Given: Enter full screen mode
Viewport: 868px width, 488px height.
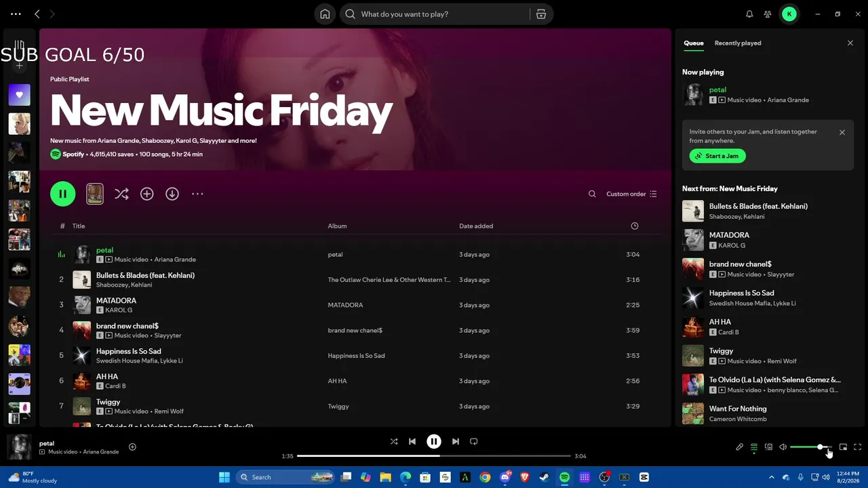Looking at the screenshot, I should click(858, 447).
